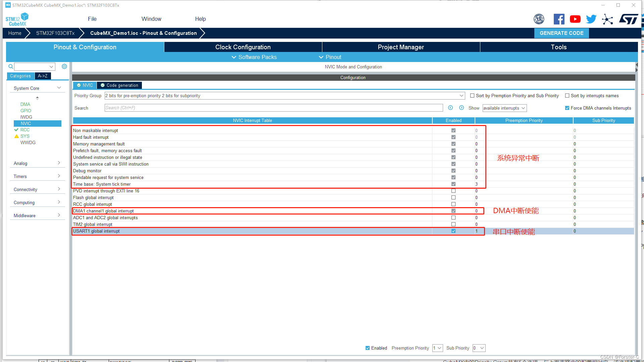This screenshot has height=362, width=644.
Task: Open the Priority Group dropdown
Action: tap(284, 96)
